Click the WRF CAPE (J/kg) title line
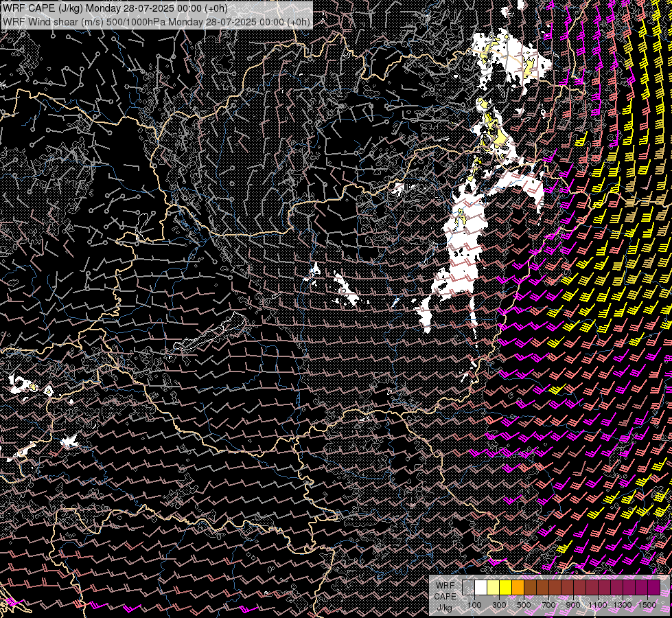The image size is (672, 618). pyautogui.click(x=115, y=8)
